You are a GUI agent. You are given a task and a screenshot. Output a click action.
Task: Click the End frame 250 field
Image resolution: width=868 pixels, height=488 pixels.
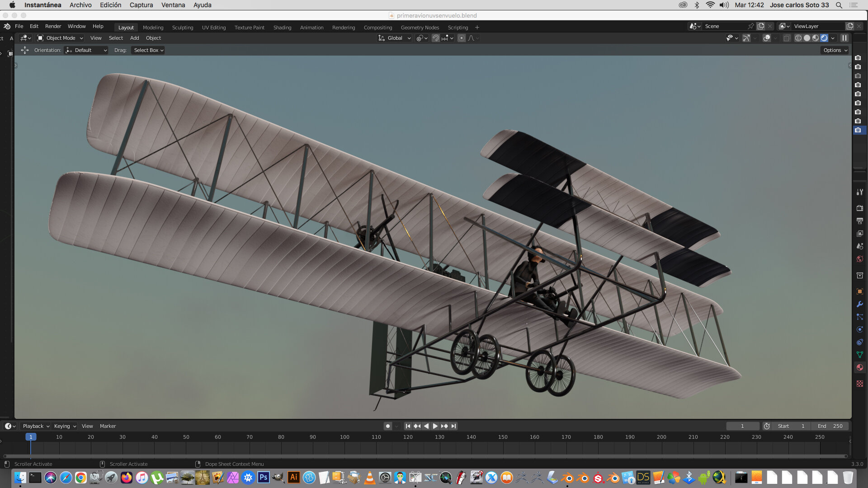830,426
